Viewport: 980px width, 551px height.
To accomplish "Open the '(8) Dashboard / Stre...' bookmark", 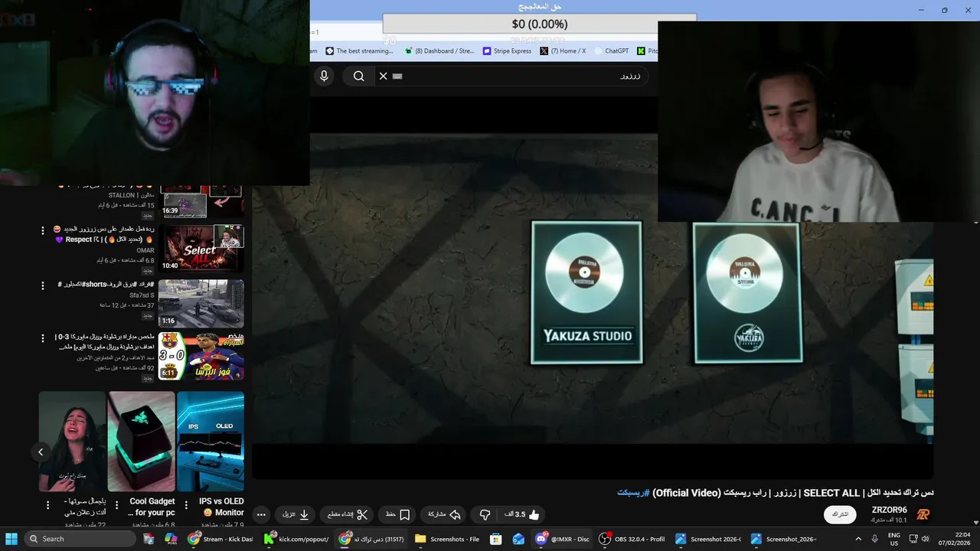I will (439, 51).
